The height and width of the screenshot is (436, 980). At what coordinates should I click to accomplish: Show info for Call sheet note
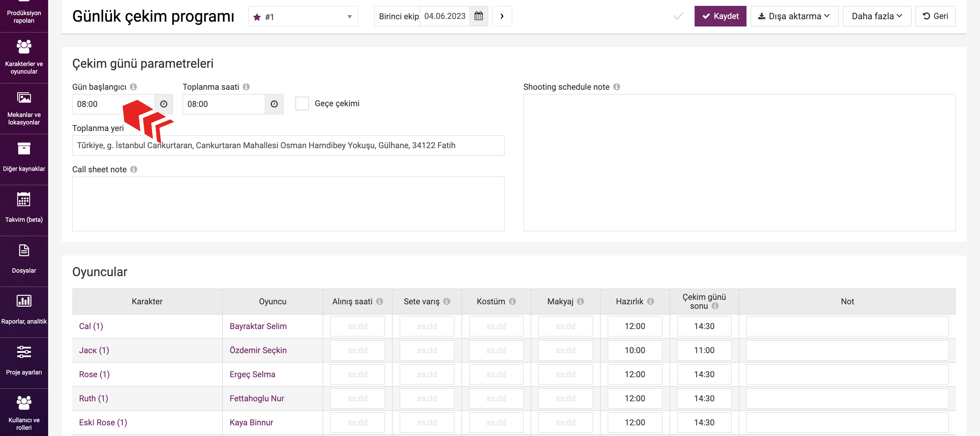pyautogui.click(x=133, y=169)
